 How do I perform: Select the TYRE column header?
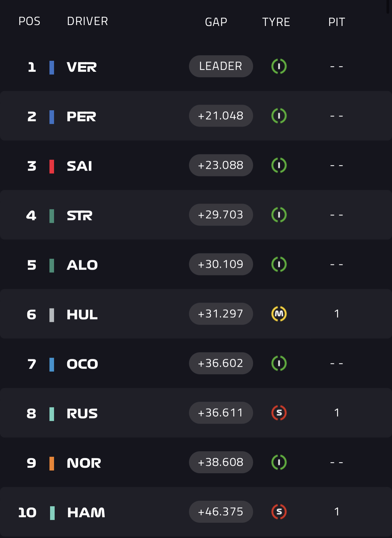click(276, 22)
